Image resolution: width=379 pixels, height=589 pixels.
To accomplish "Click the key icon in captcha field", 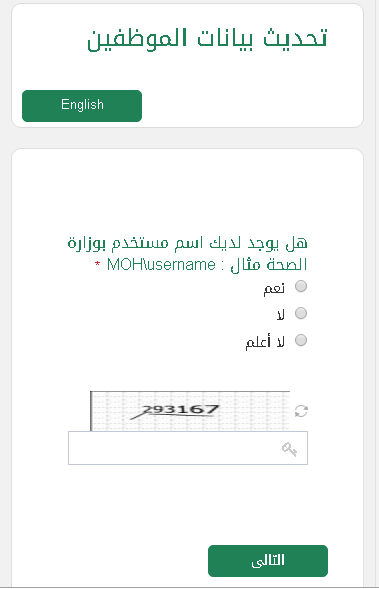I will (x=289, y=449).
